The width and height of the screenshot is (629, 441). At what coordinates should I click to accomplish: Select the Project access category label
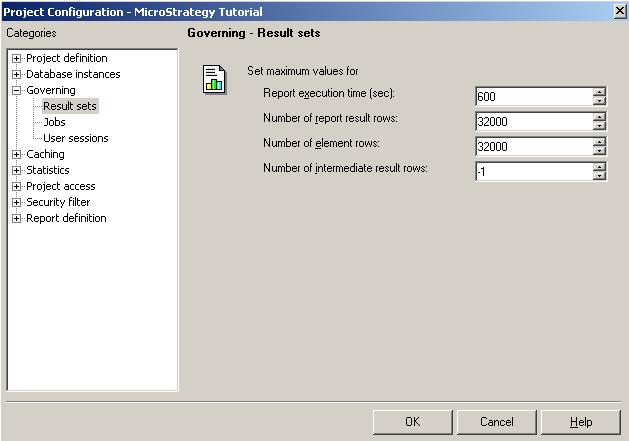[61, 186]
